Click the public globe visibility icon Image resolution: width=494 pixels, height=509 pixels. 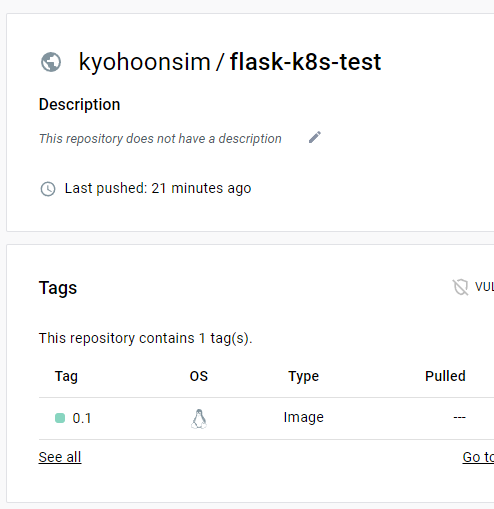click(x=51, y=62)
